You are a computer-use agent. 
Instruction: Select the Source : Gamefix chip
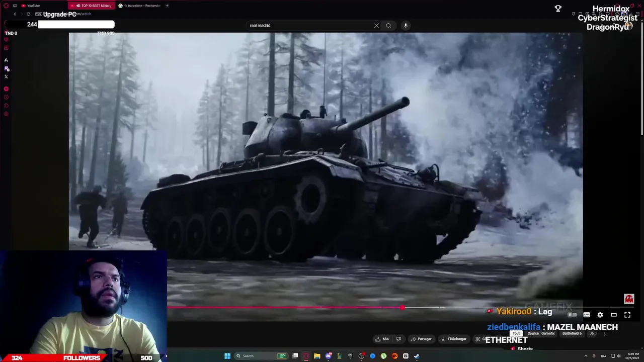point(541,333)
